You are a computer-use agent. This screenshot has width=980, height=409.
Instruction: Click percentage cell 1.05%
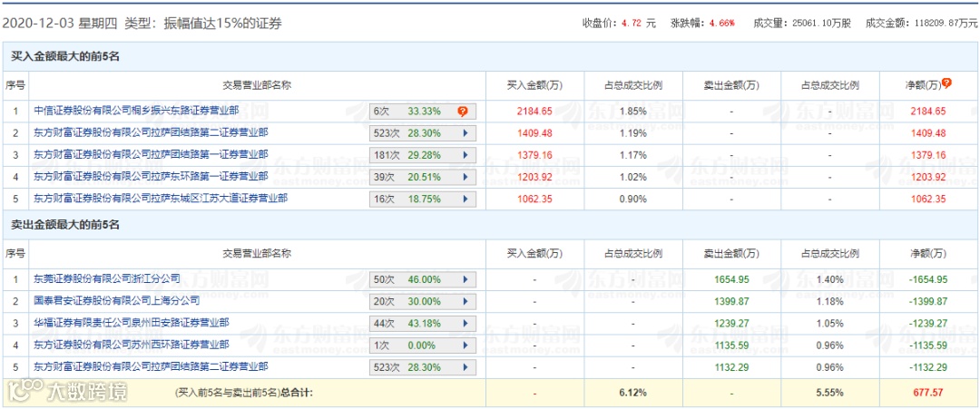tap(830, 324)
